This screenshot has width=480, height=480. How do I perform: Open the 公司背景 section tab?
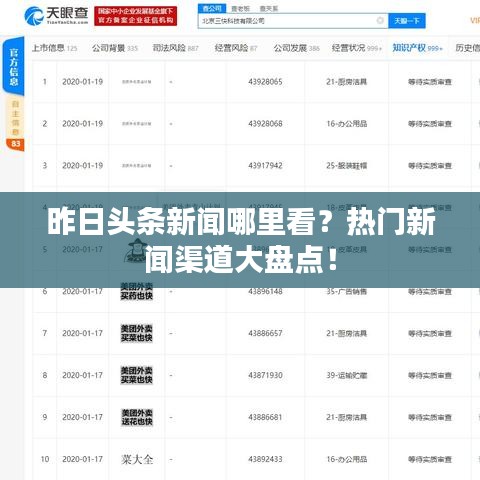[x=115, y=48]
